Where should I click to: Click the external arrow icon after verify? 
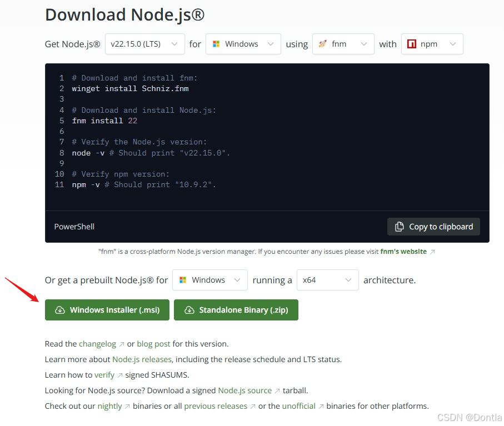120,375
